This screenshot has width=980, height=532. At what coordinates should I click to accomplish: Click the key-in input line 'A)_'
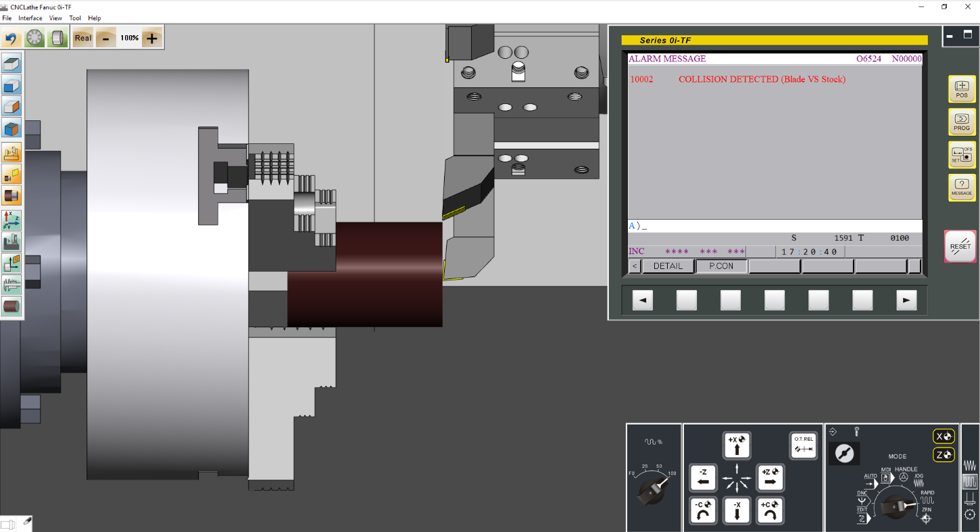775,226
